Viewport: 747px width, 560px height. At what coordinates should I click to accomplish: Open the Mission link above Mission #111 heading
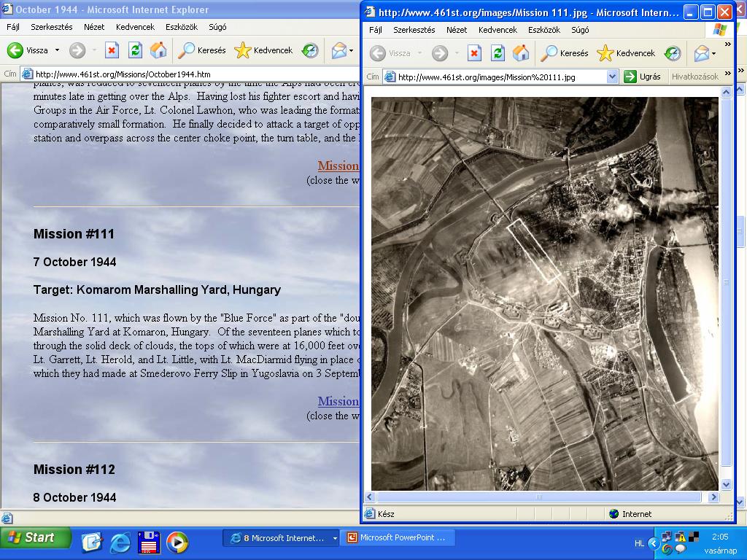[x=338, y=166]
